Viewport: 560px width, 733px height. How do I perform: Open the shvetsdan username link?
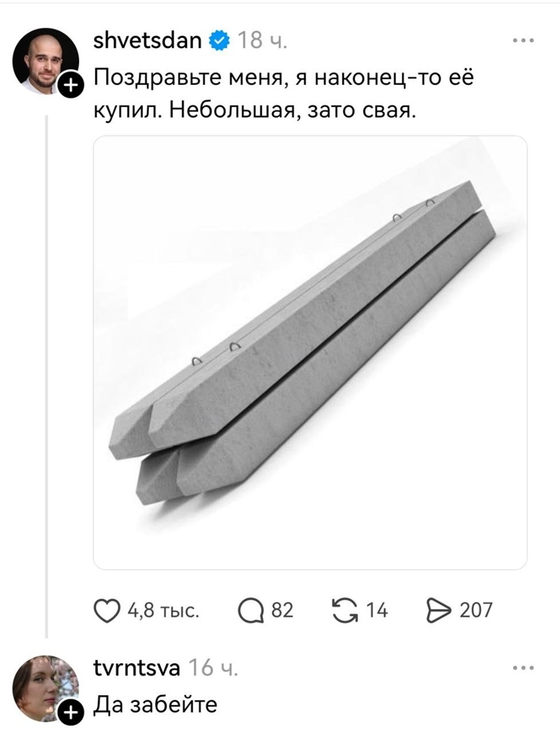(x=148, y=41)
